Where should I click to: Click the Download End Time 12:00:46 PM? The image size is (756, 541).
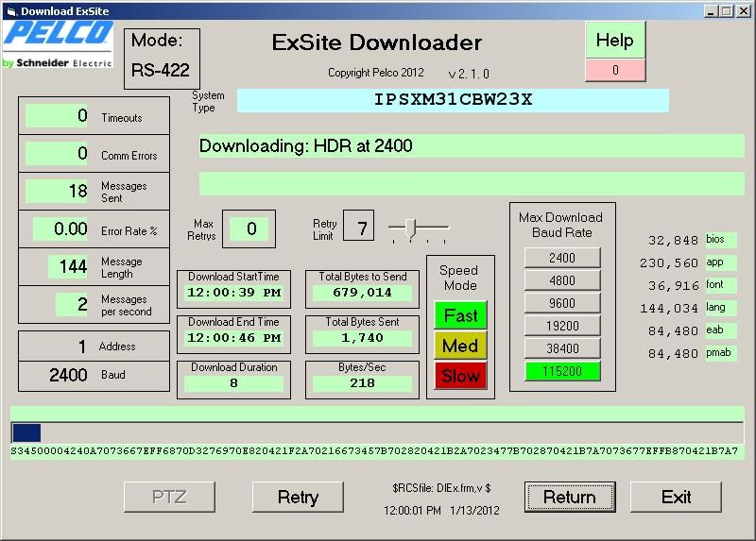pyautogui.click(x=233, y=338)
